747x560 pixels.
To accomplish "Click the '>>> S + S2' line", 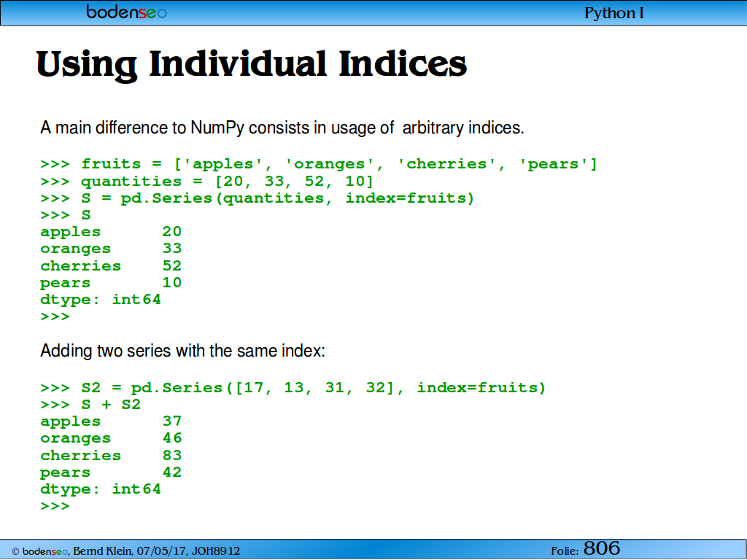I will click(90, 405).
